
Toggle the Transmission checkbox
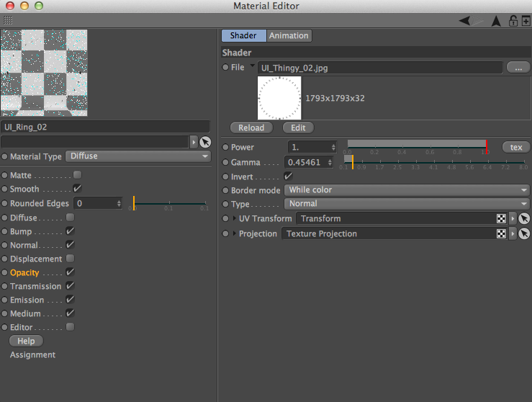(71, 285)
